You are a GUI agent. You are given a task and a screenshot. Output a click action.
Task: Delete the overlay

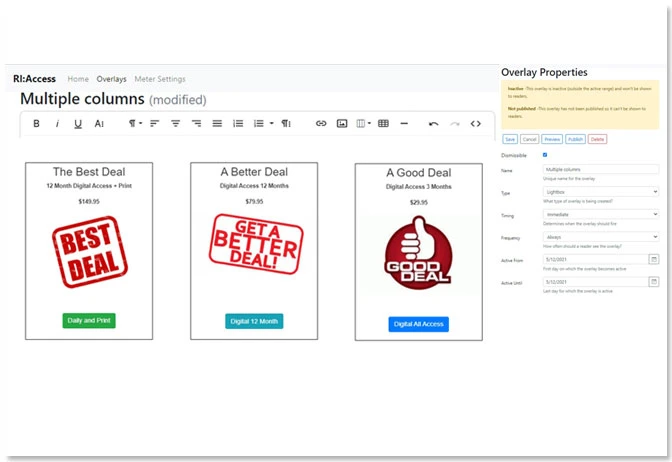pyautogui.click(x=597, y=139)
